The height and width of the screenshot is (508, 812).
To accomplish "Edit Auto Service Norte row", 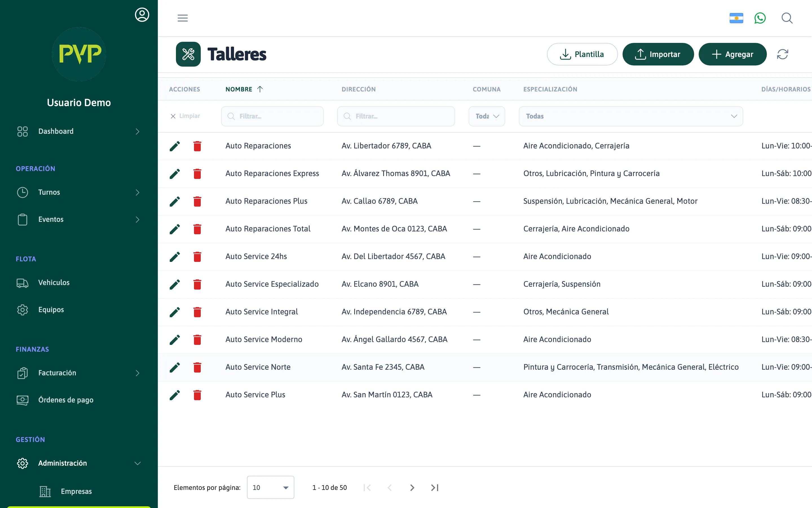I will [175, 367].
